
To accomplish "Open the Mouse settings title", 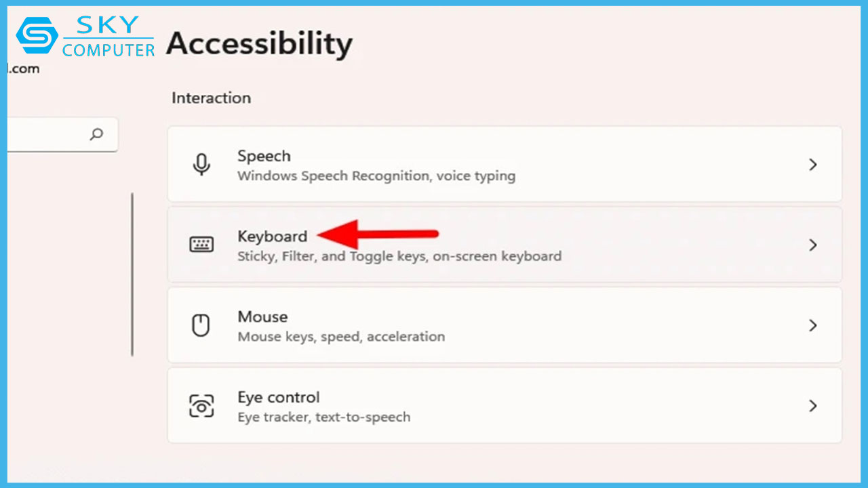I will tap(262, 317).
